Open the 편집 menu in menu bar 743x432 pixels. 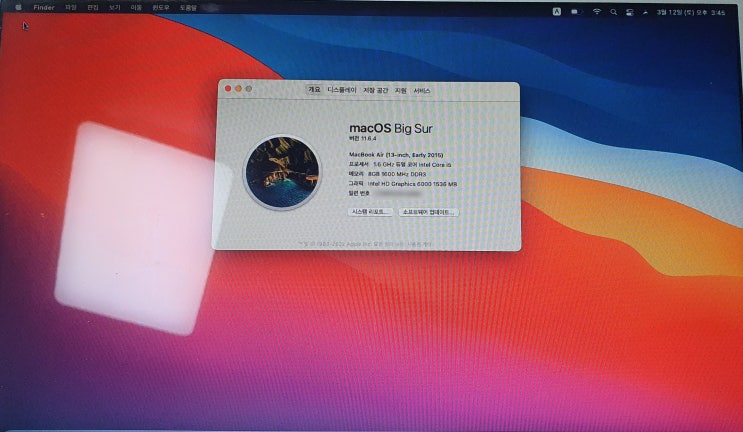pos(93,8)
